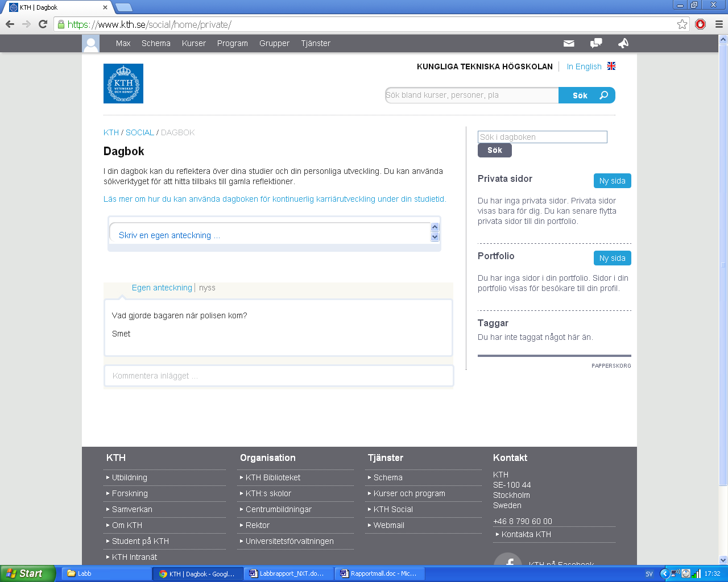Click Ny sida for Portfolio
728x582 pixels.
click(x=613, y=258)
